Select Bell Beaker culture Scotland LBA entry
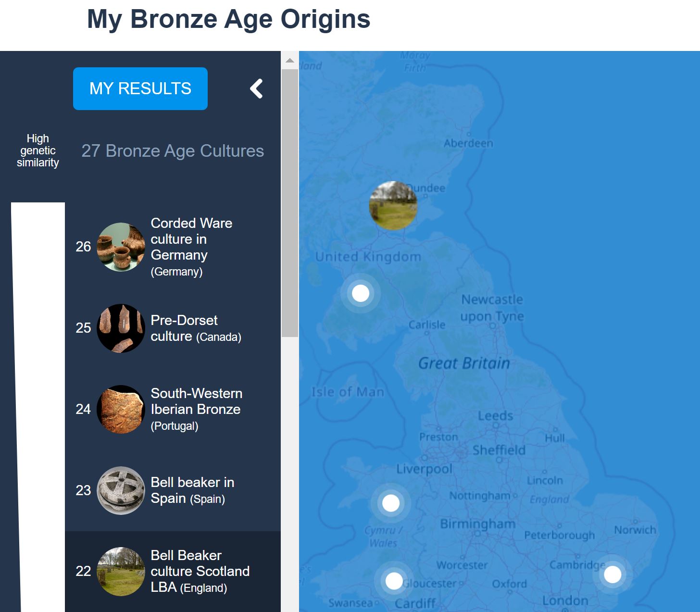 173,571
